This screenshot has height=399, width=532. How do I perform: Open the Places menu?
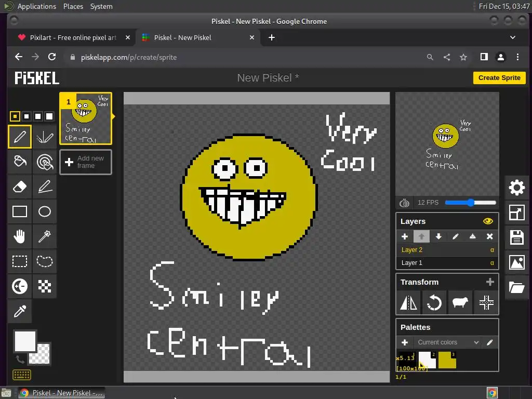(73, 6)
